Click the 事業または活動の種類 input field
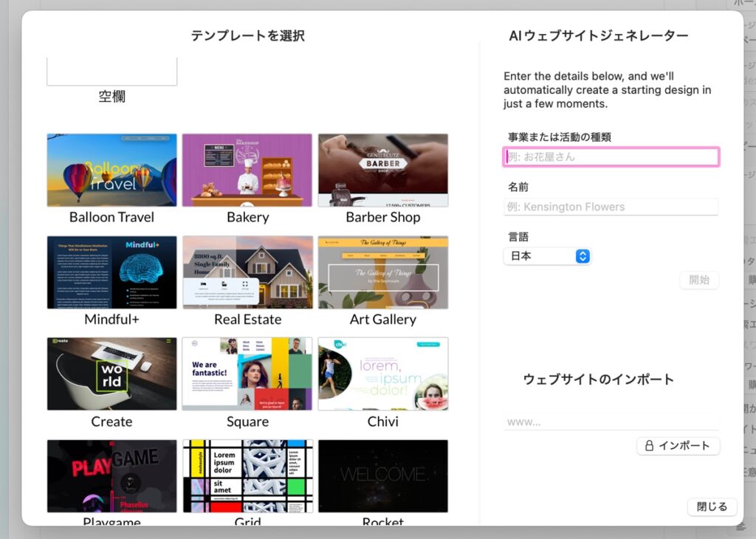The width and height of the screenshot is (756, 539). coord(611,157)
